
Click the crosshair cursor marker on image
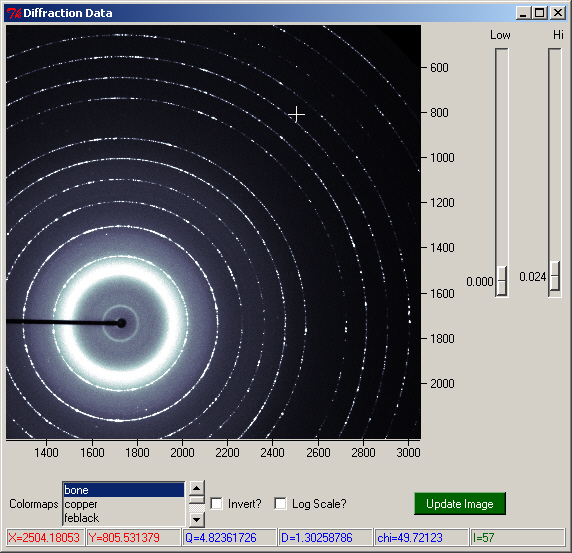(x=297, y=115)
